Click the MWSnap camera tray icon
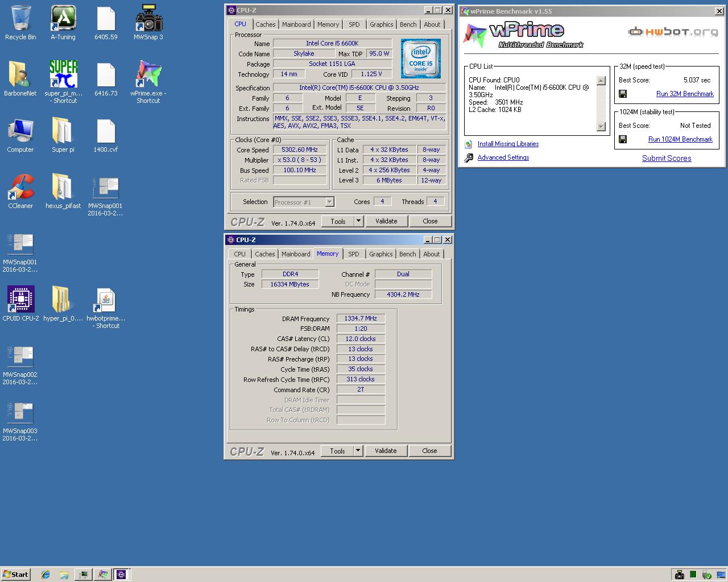The width and height of the screenshot is (728, 582). click(679, 575)
